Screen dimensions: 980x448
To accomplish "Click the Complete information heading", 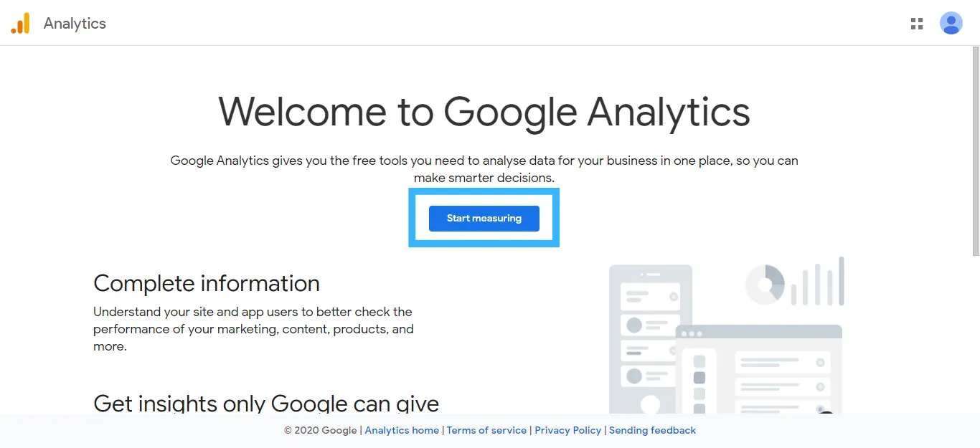I will (207, 283).
